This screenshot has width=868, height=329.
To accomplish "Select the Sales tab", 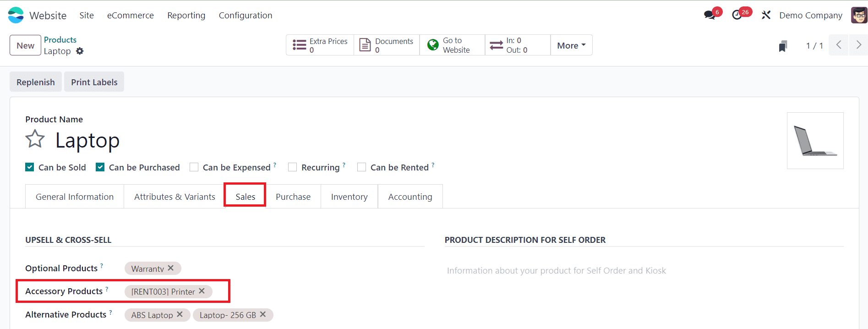I will pos(246,197).
